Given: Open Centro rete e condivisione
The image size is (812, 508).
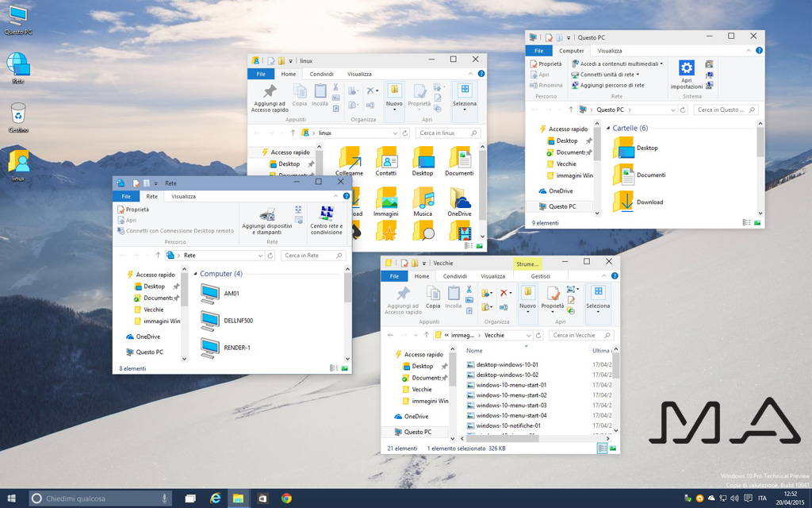Looking at the screenshot, I should [326, 221].
